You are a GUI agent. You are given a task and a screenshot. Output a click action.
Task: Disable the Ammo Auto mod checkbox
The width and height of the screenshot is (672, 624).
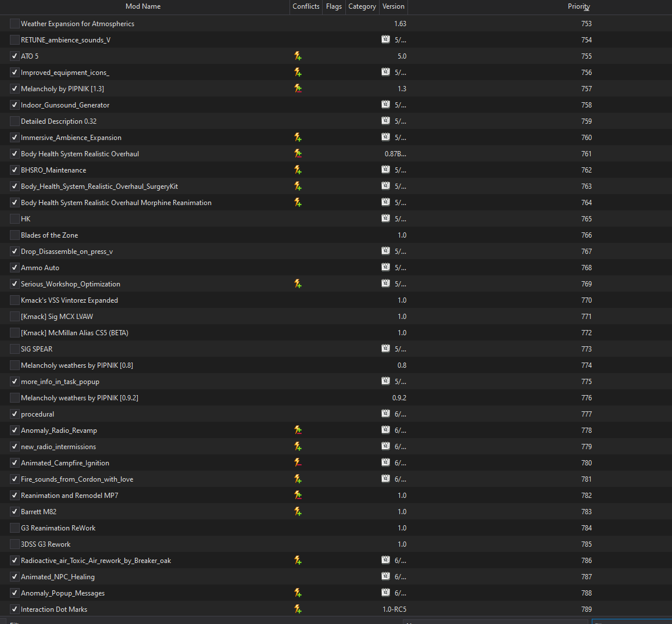click(x=15, y=268)
